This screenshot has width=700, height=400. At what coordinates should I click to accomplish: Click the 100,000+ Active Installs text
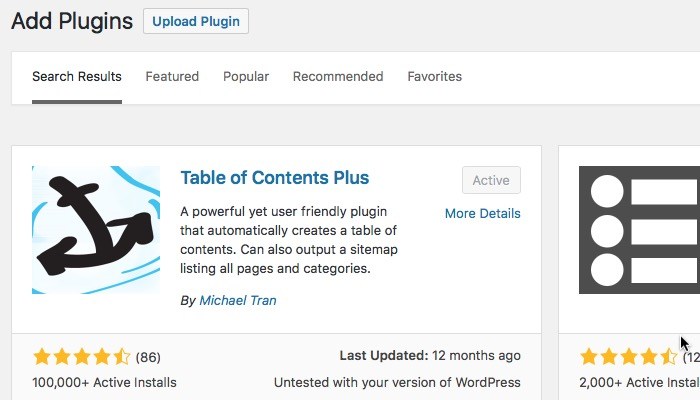(105, 382)
